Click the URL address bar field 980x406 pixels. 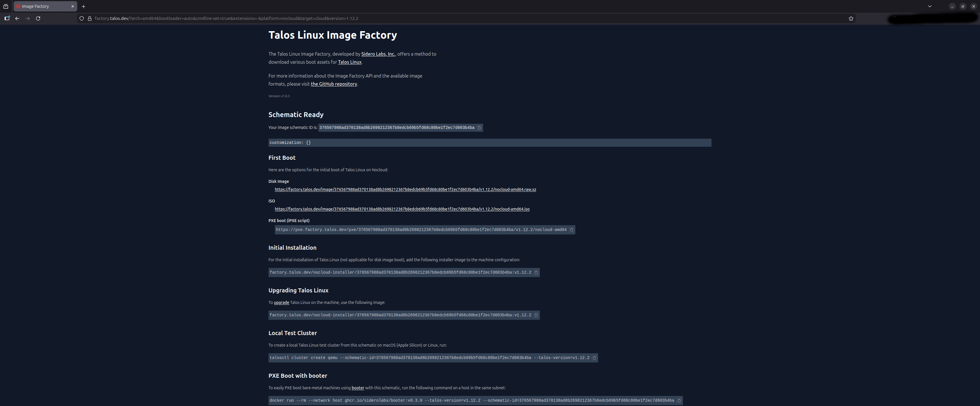[457, 18]
